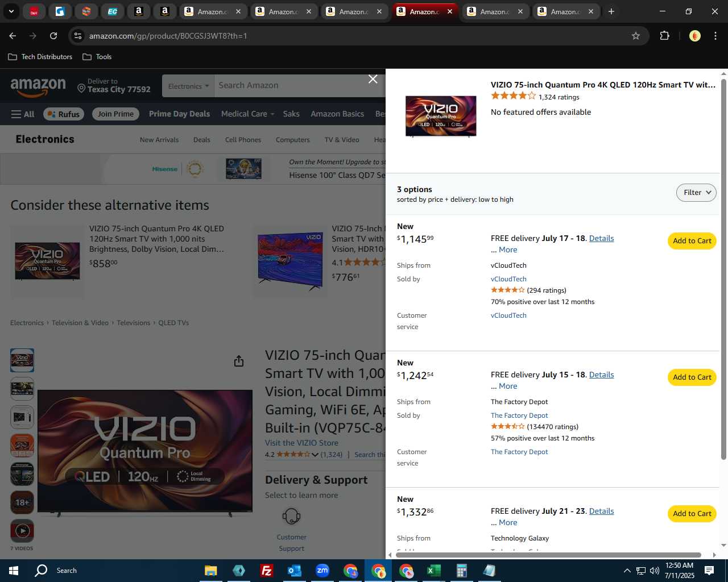The height and width of the screenshot is (582, 728).
Task: Open Electronics search category dropdown
Action: 188,86
